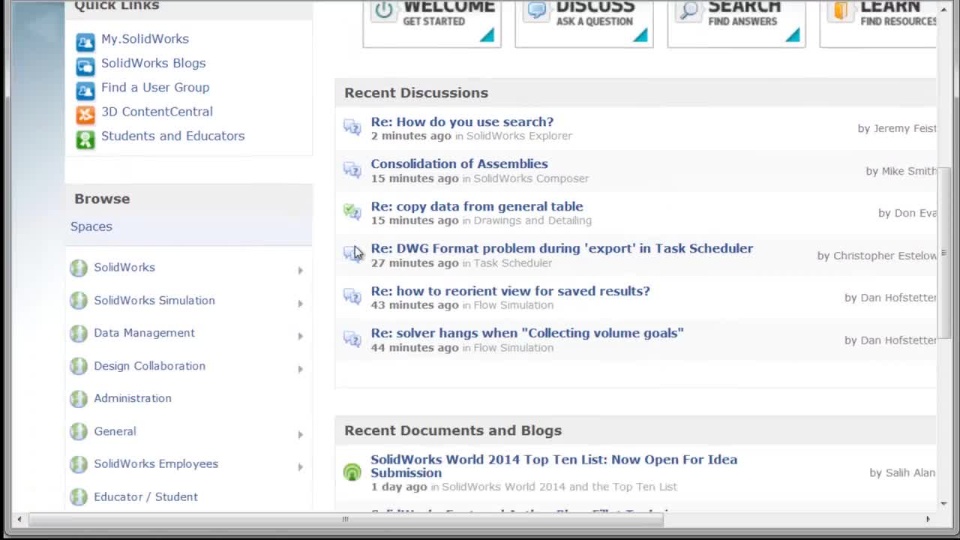Expand the SolidWorks Simulation submenu arrow
The image size is (960, 540).
point(300,303)
